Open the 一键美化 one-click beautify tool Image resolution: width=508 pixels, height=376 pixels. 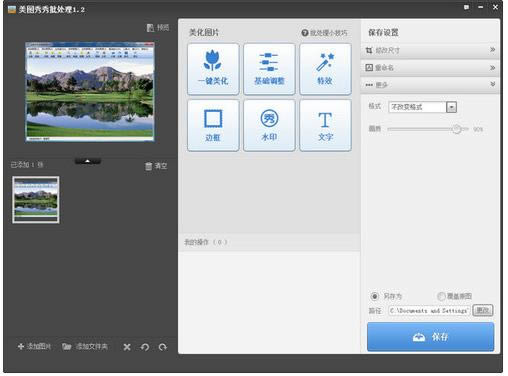click(x=213, y=69)
